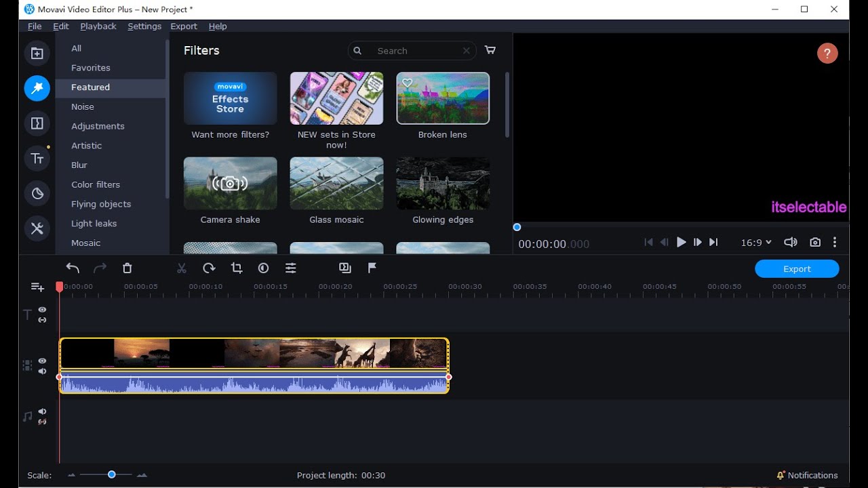Viewport: 868px width, 488px height.
Task: Click the preview seek bar handle
Action: 517,227
